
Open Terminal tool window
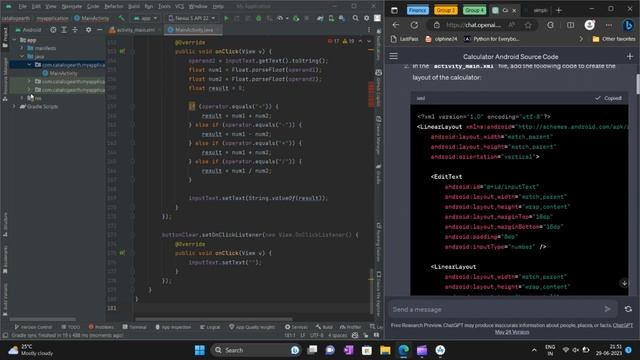134,327
